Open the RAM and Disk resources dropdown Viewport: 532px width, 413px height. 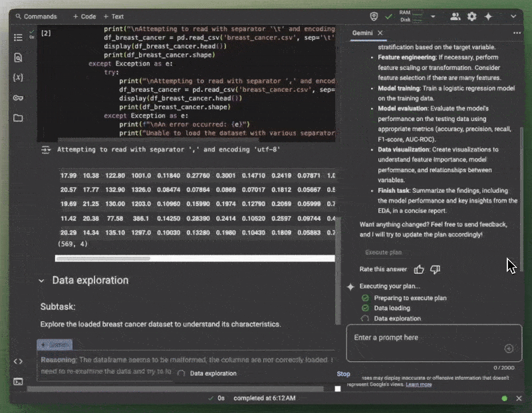433,17
